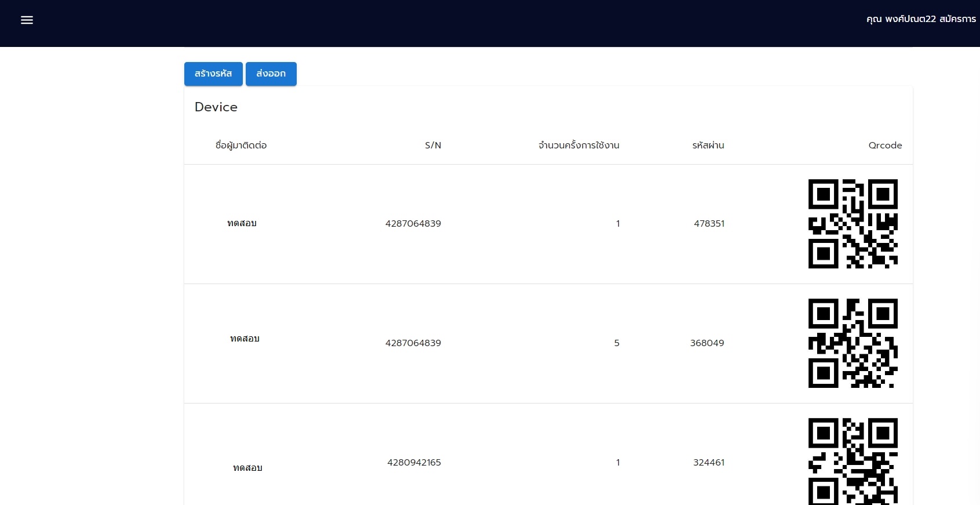The image size is (980, 505).
Task: Select password 368049
Action: tap(707, 343)
